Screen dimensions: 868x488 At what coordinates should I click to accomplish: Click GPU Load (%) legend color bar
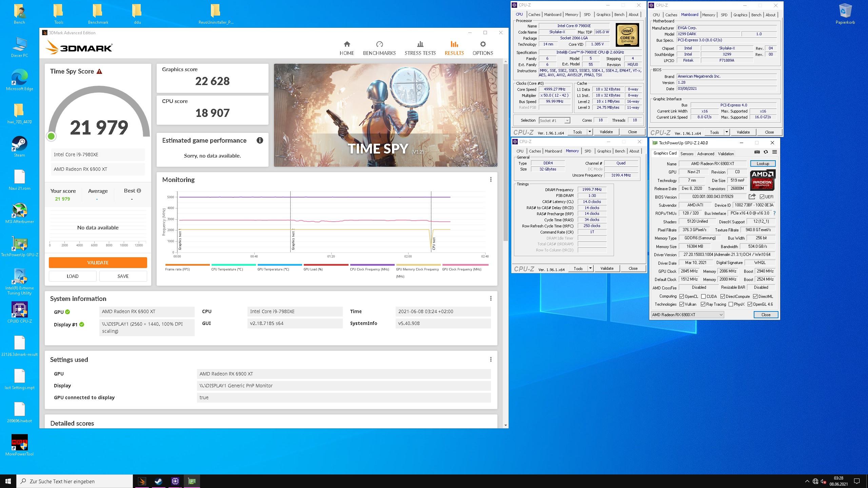coord(326,265)
